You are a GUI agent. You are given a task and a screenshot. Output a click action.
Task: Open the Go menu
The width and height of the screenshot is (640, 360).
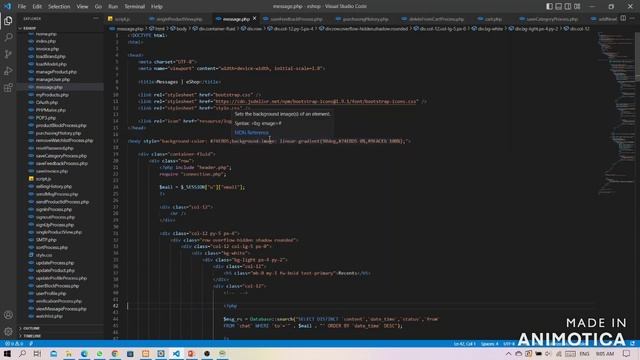coord(98,7)
